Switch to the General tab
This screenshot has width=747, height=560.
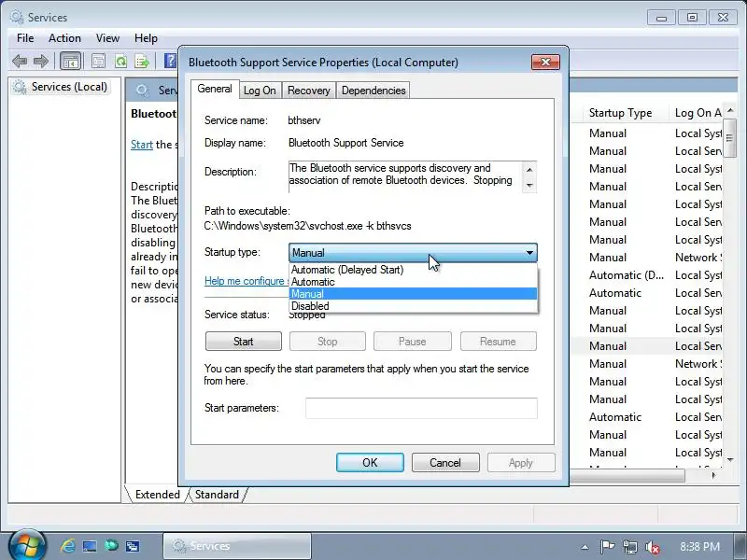coord(215,89)
